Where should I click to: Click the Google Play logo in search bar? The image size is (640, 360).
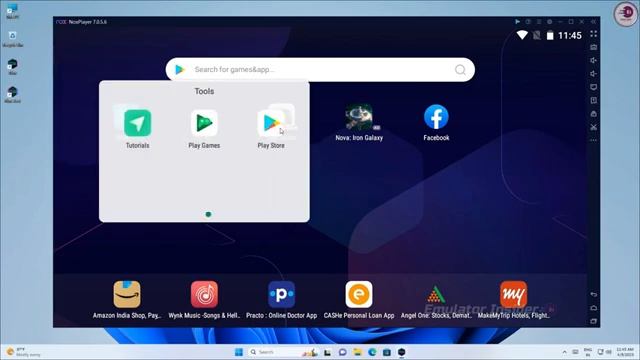pos(180,70)
